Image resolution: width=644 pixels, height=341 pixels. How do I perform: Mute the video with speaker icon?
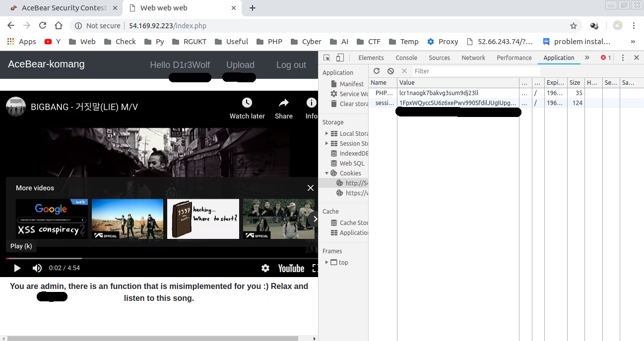(x=37, y=268)
